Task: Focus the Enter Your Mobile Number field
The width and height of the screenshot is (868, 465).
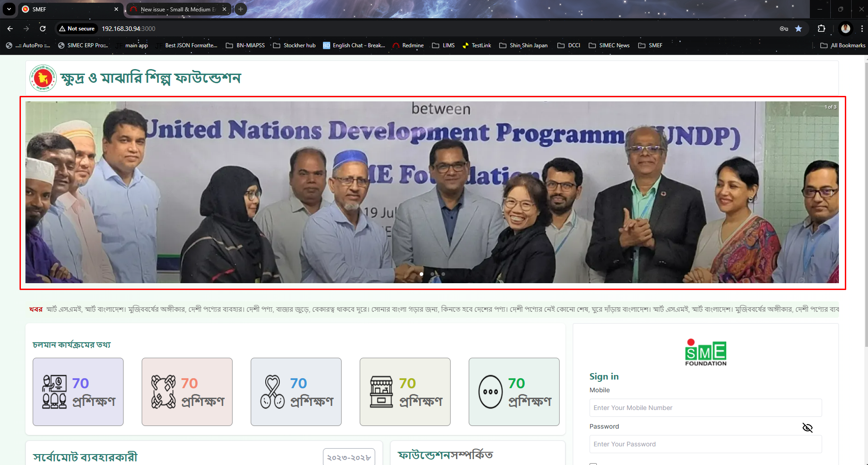Action: point(705,408)
